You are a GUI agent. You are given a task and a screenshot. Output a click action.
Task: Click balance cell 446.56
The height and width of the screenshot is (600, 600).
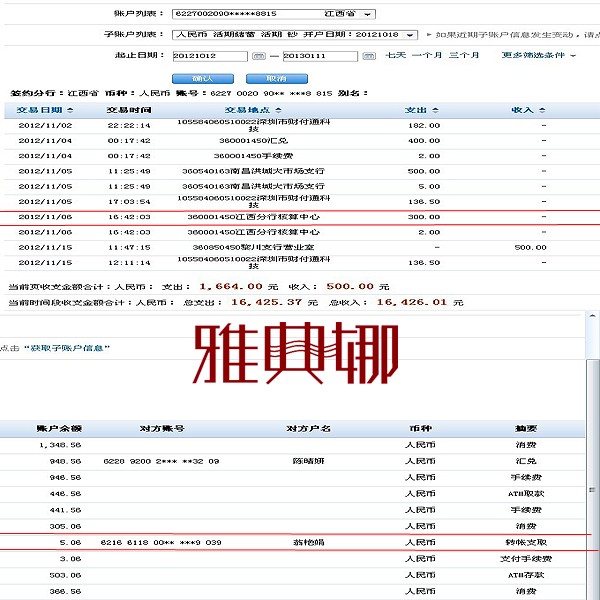point(65,494)
